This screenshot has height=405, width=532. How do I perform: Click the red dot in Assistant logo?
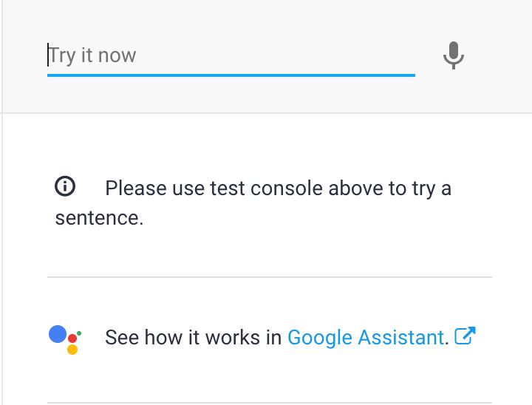72,338
